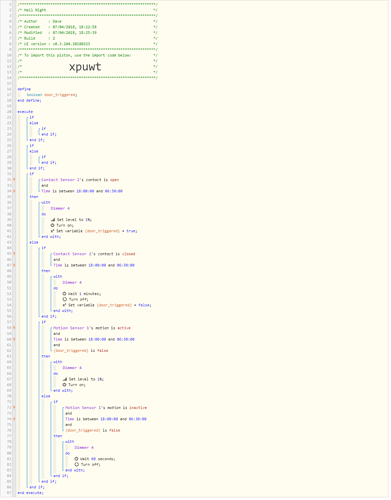391x500 pixels.
Task: Click clock icon of Wait 60 seconds
Action: 77,460
